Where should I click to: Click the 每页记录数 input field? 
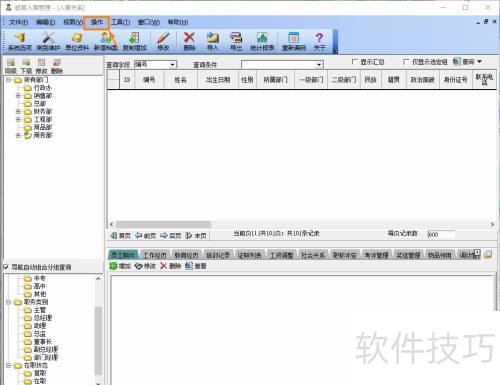coord(441,234)
